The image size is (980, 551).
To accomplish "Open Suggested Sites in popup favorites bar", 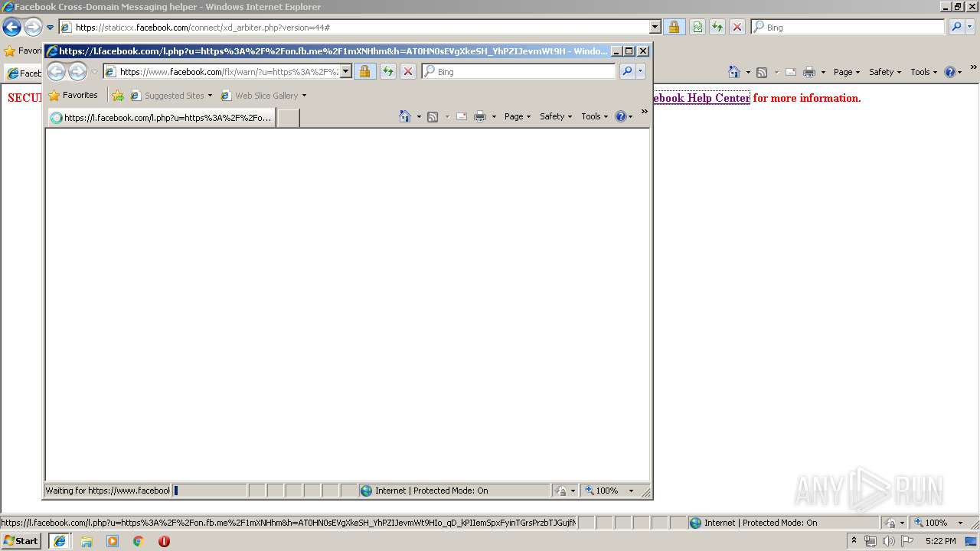I will 171,96.
